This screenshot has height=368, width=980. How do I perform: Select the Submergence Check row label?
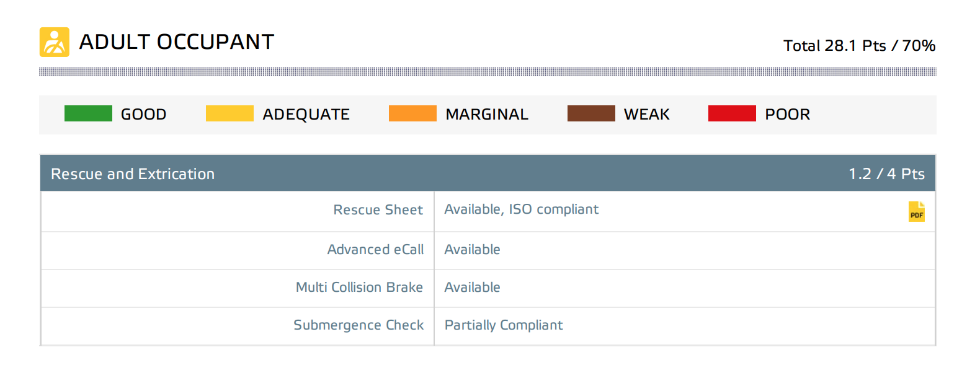click(359, 325)
